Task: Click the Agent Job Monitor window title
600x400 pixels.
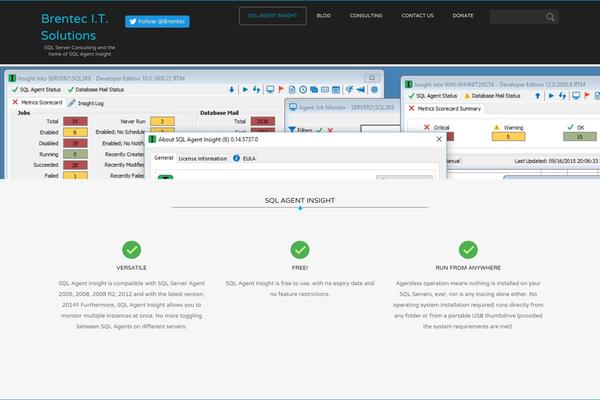Action: click(x=346, y=108)
